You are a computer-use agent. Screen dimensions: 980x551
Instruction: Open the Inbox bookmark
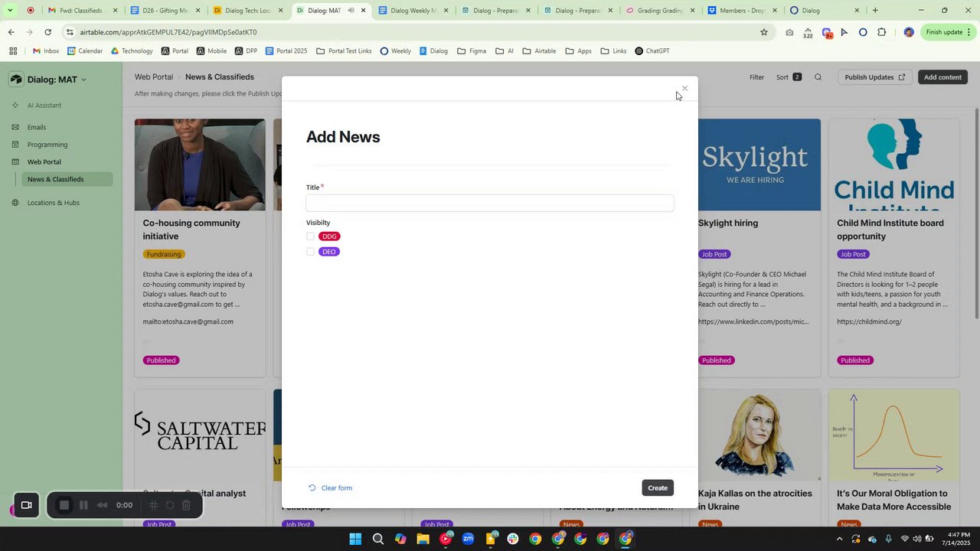[46, 51]
